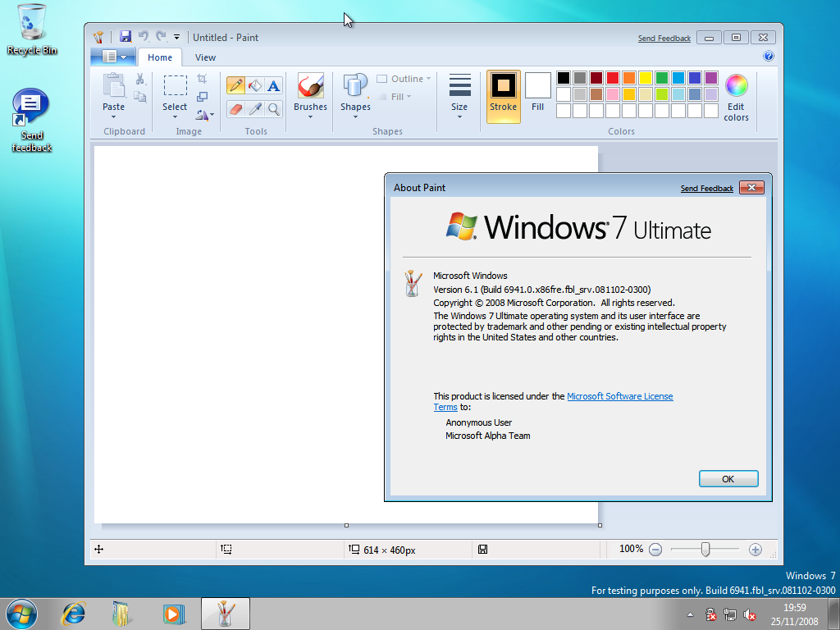The width and height of the screenshot is (840, 630).
Task: Click the network tray icon
Action: 729,614
